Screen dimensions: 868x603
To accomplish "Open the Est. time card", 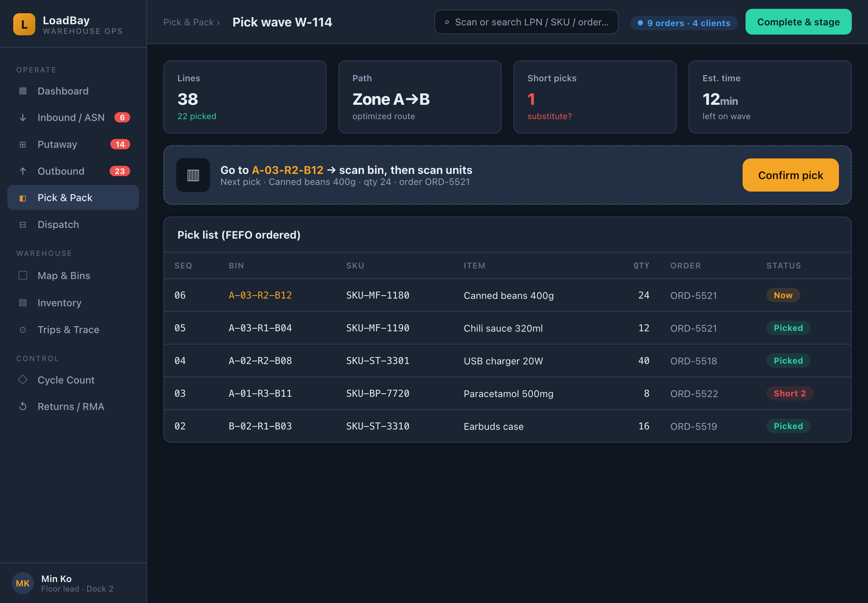I will pos(770,97).
